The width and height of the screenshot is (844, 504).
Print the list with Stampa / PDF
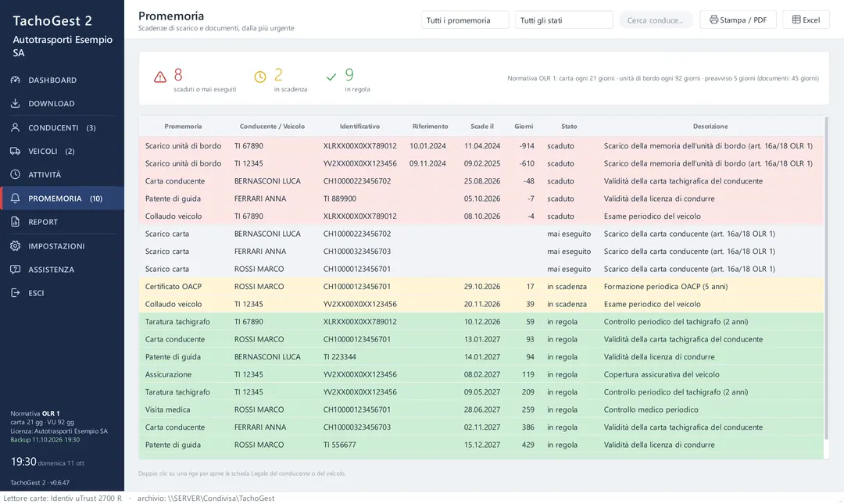[x=738, y=20]
